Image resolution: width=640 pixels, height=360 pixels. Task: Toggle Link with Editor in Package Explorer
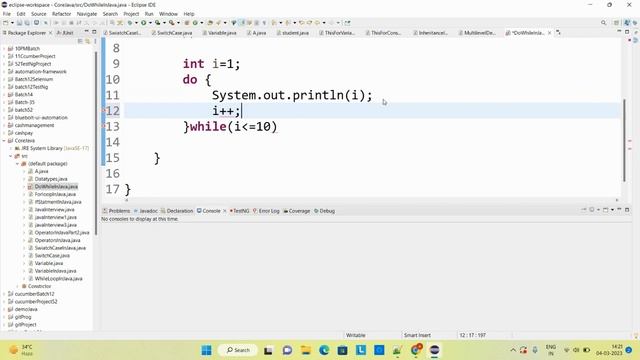(x=87, y=41)
